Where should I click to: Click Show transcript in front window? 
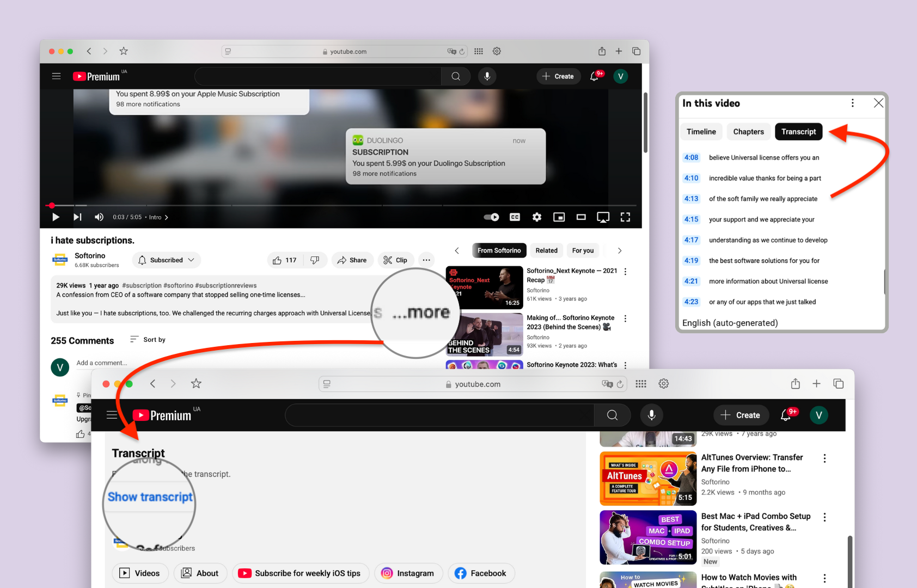150,497
